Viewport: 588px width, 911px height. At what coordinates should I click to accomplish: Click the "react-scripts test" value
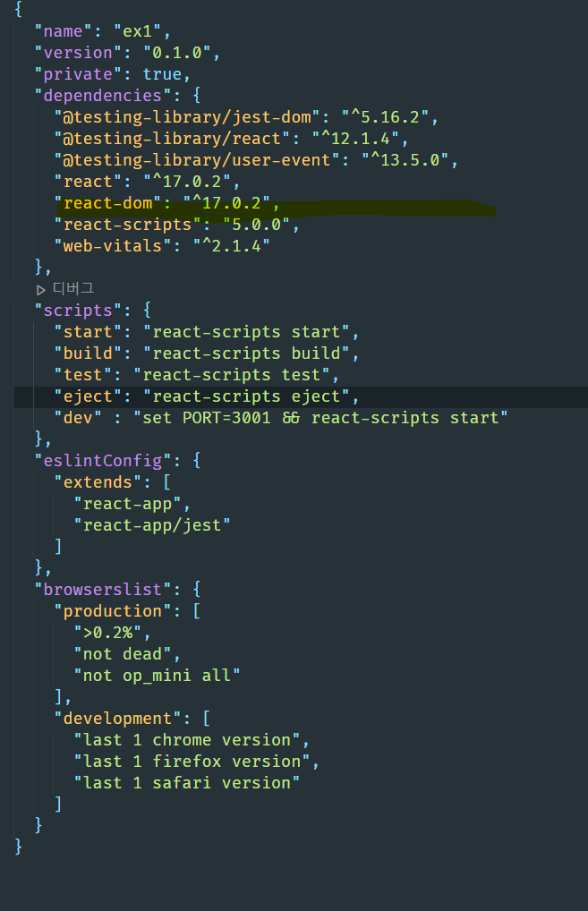[x=232, y=375]
